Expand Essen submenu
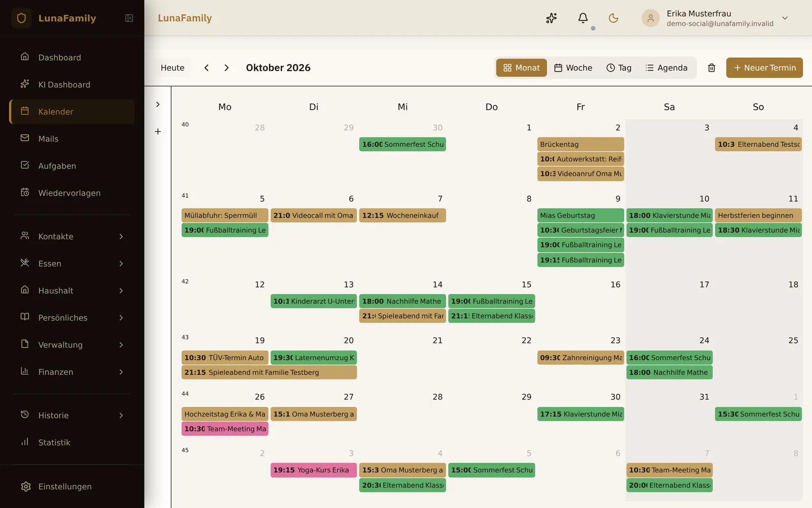The height and width of the screenshot is (508, 812). pos(72,263)
